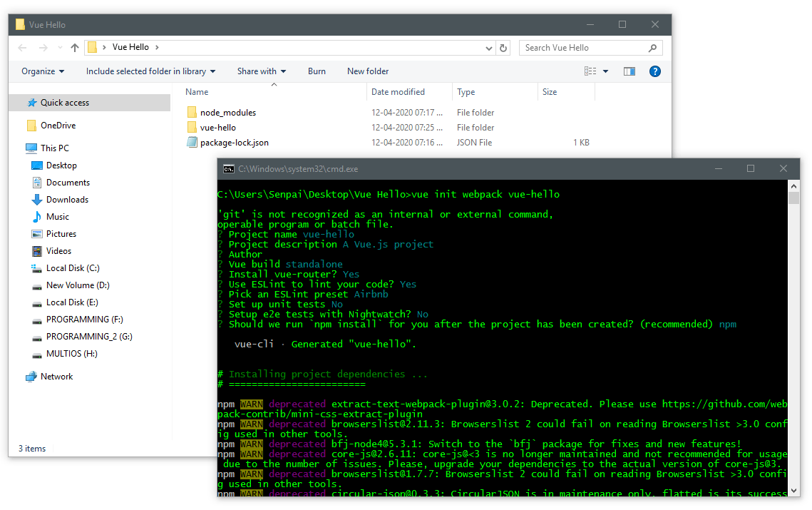Open recent locations dropdown arrow
812x510 pixels.
pos(60,48)
